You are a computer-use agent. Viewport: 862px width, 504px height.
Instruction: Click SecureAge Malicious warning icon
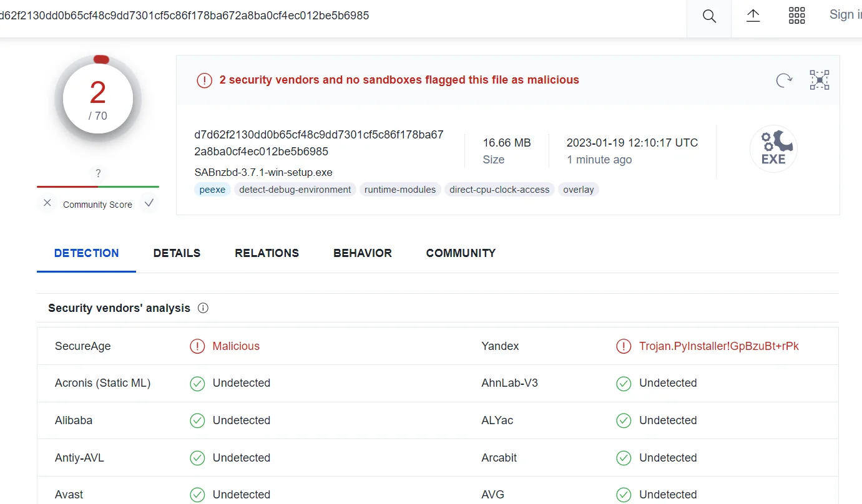click(197, 346)
